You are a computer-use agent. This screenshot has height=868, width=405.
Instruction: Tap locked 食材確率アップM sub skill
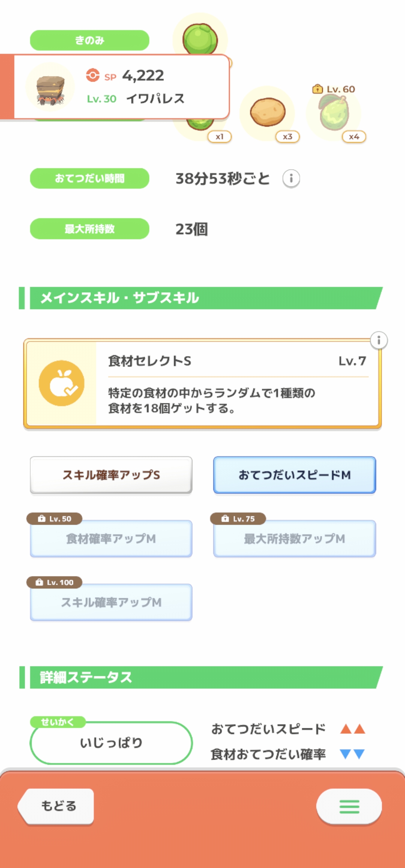pos(111,539)
